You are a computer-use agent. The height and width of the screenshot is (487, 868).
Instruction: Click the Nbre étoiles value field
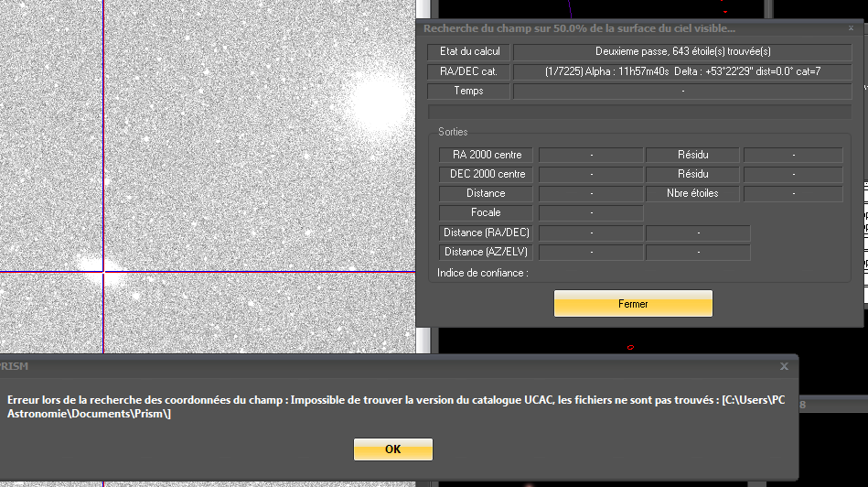tap(793, 193)
